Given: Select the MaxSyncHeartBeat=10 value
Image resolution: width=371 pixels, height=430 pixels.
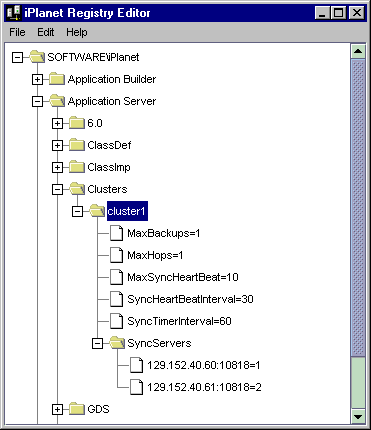Looking at the screenshot, I should coord(183,277).
